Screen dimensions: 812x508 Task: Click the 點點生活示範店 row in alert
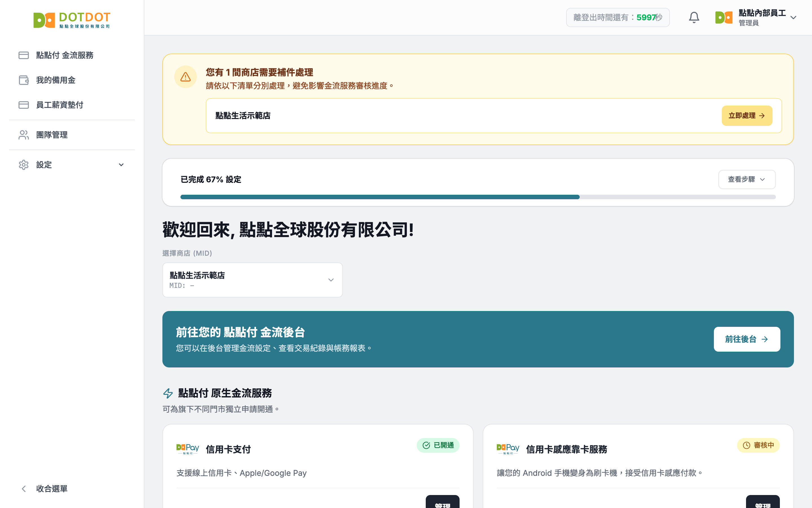tap(494, 116)
